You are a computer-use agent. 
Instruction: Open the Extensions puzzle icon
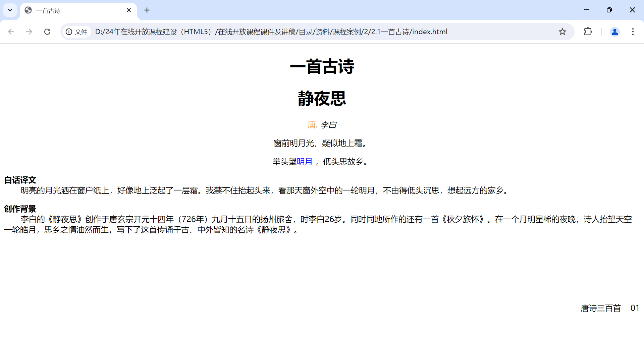pos(588,32)
